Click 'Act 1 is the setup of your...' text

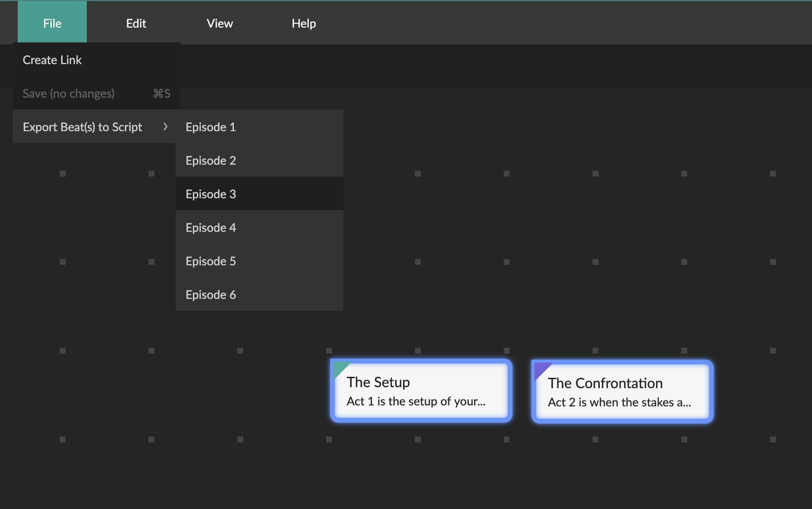click(416, 401)
